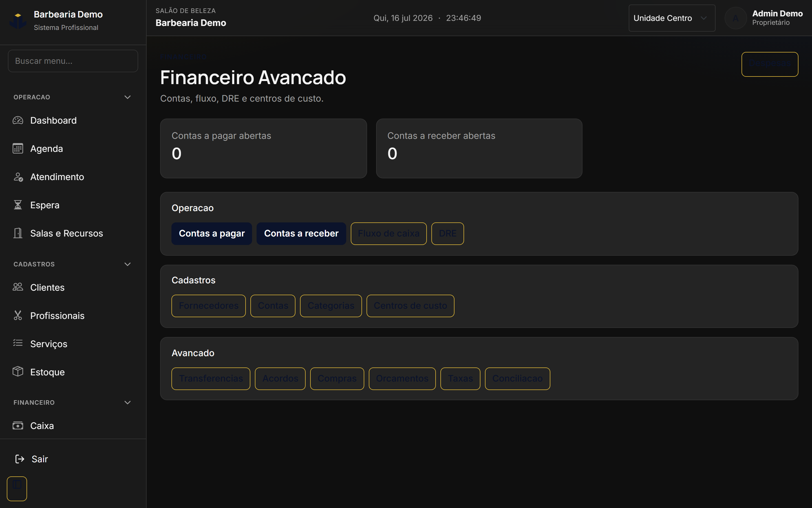
Task: Open Espera menu entry
Action: point(73,205)
